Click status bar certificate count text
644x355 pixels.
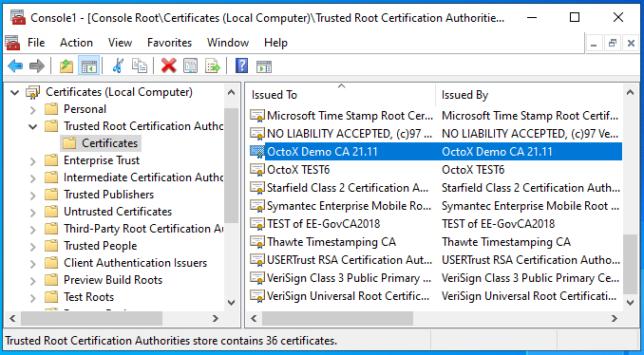[171, 341]
